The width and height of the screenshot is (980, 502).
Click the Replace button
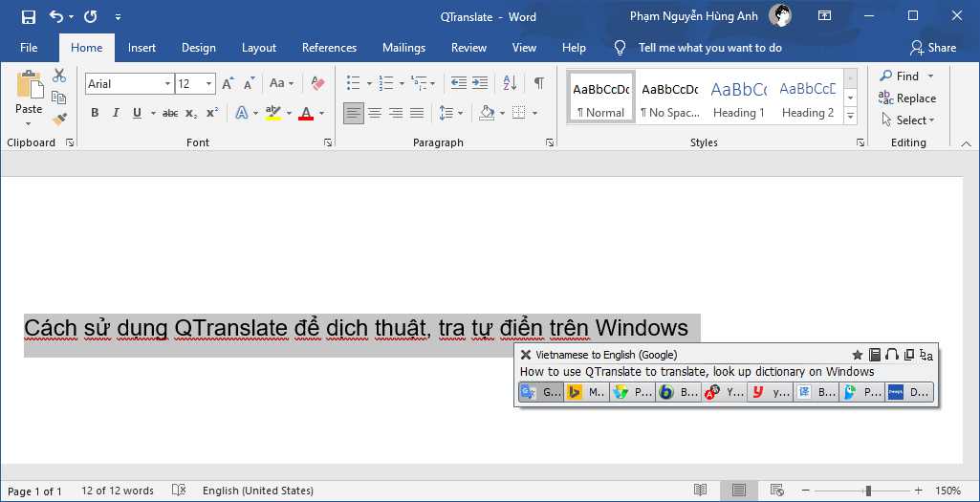click(907, 98)
